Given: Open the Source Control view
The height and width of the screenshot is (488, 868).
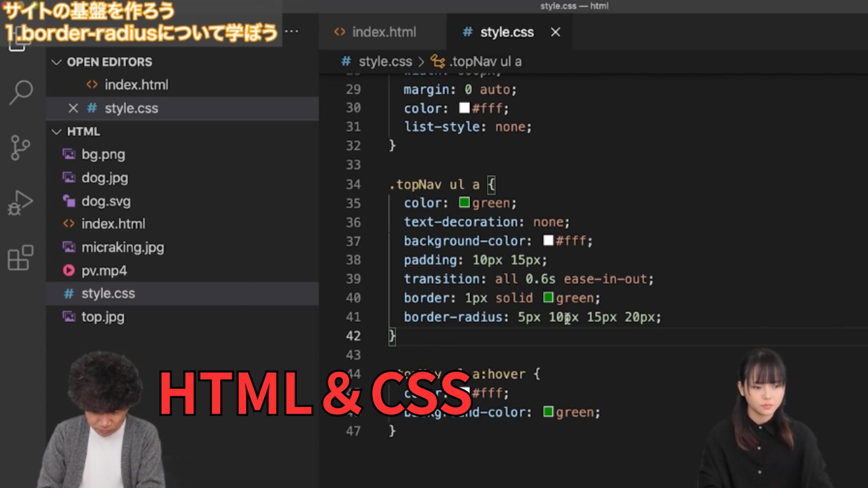Looking at the screenshot, I should (20, 147).
